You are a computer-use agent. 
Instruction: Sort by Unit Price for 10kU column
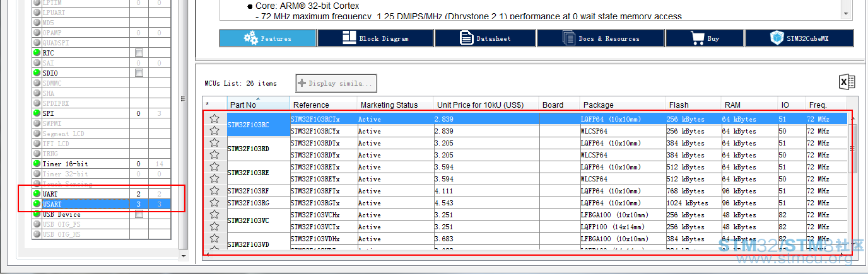486,105
